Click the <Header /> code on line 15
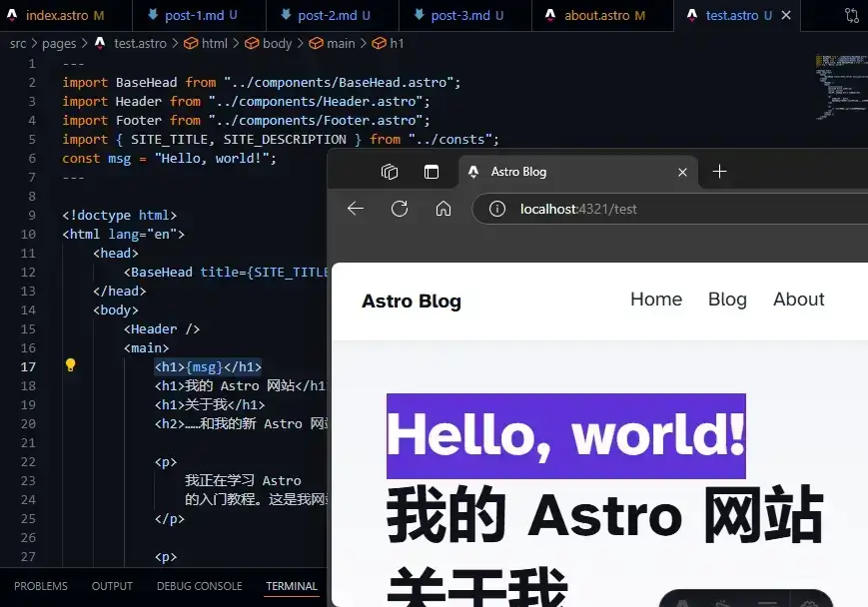 (162, 329)
